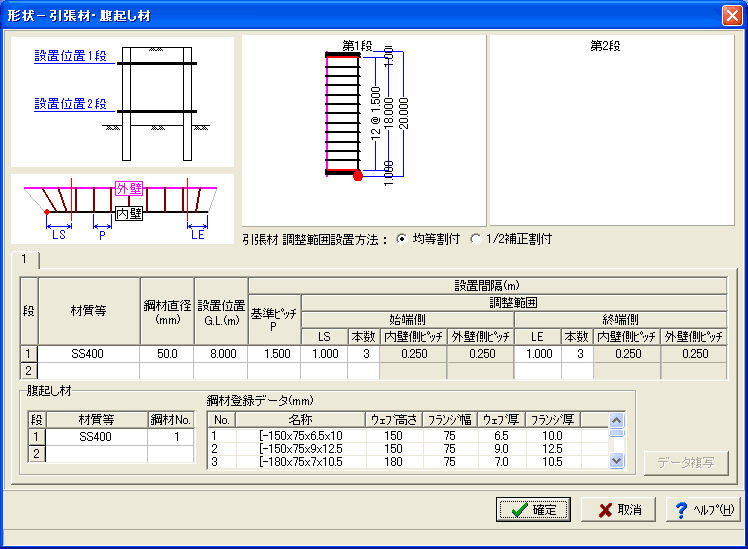The image size is (748, 549).
Task: Click 第1段 layout preview diagram
Action: tap(364, 130)
